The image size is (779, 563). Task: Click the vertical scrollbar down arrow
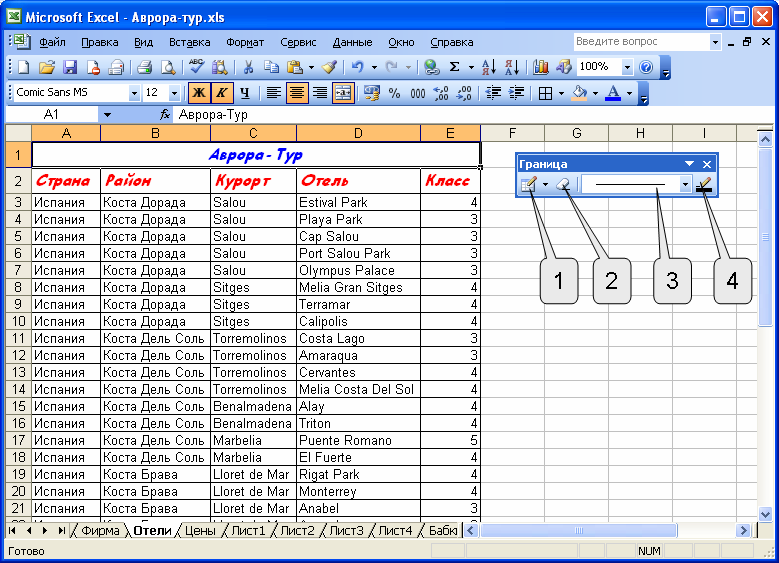tap(765, 514)
